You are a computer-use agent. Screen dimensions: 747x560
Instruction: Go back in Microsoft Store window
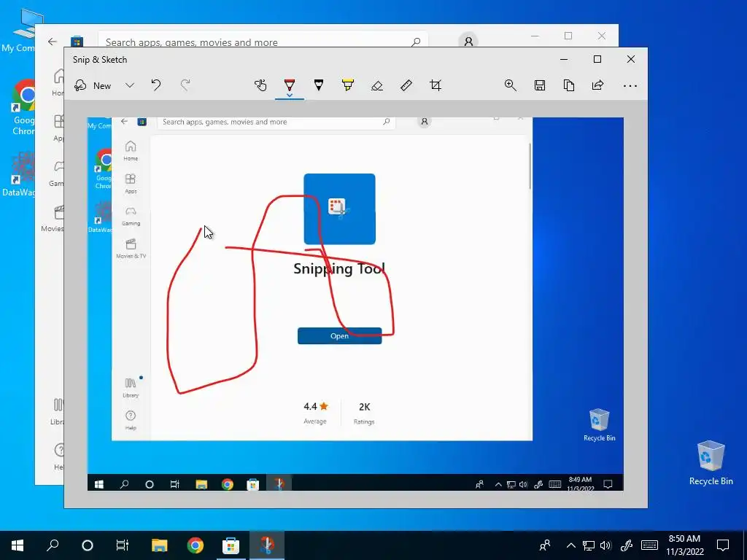(x=53, y=42)
